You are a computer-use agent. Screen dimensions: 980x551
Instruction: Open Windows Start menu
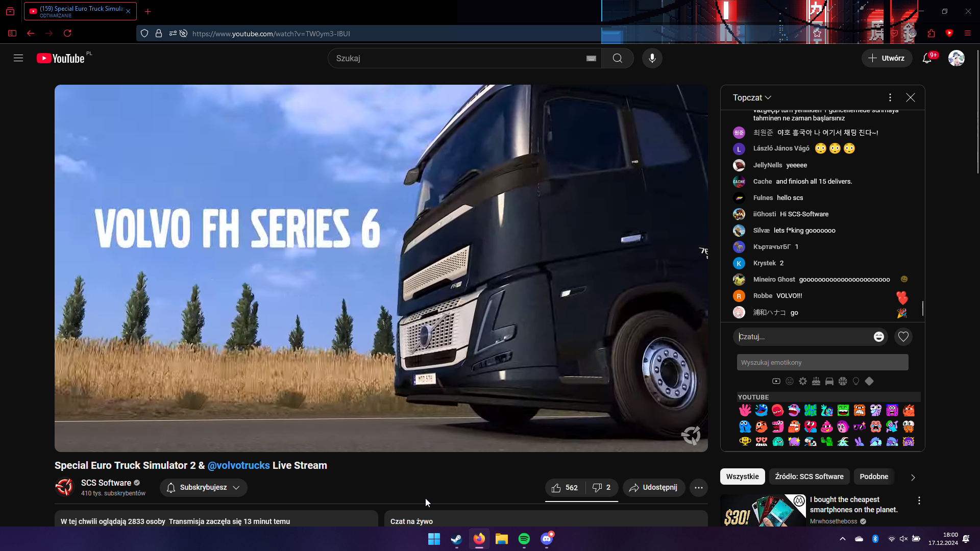click(434, 539)
